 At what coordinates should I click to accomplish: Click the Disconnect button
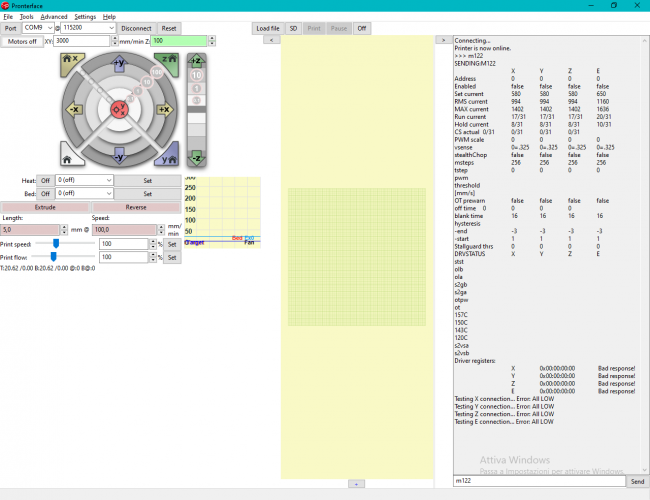coord(136,29)
